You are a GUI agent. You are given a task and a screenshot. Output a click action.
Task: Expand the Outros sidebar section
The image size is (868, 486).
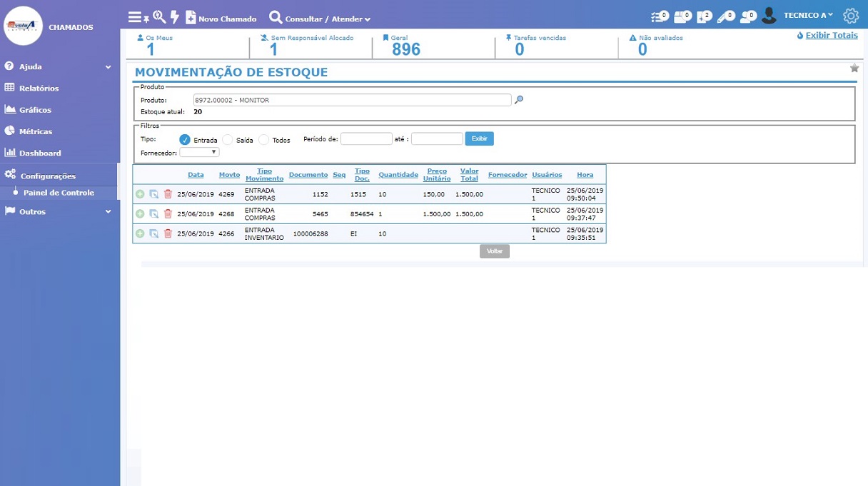point(59,211)
